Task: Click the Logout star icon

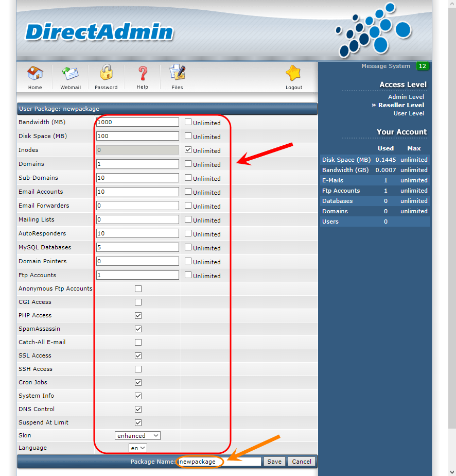Action: tap(293, 73)
